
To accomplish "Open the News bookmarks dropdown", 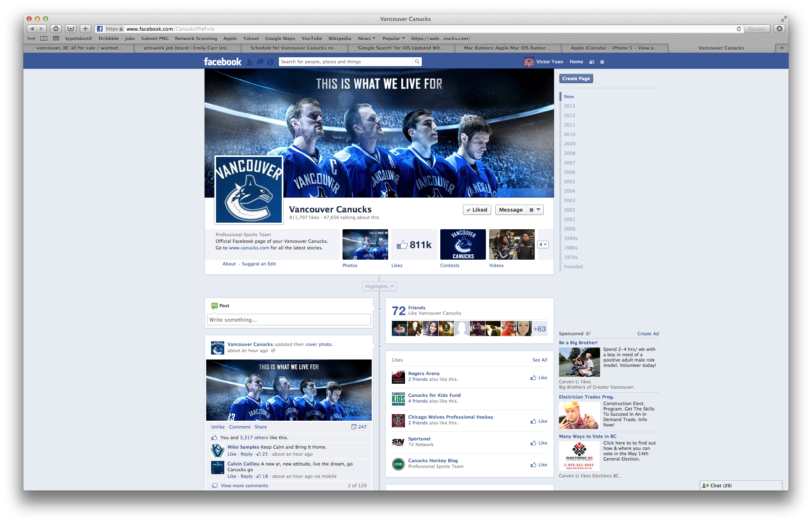I will pos(366,39).
